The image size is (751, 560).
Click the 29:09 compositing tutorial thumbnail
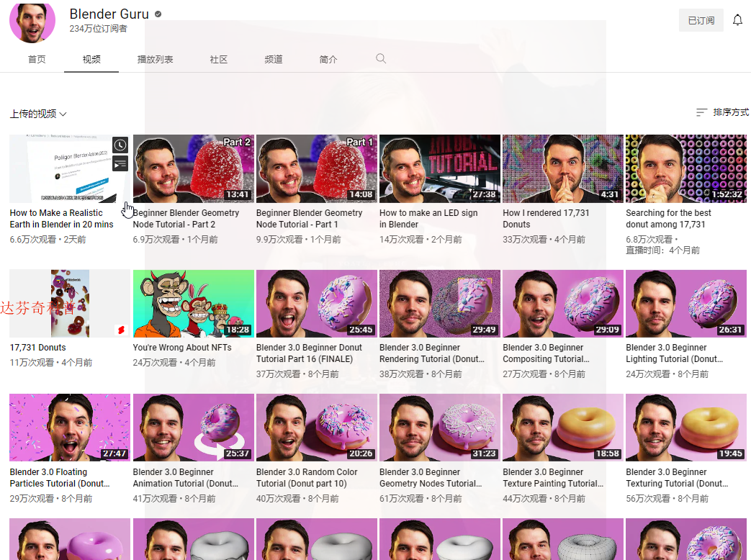(x=563, y=304)
